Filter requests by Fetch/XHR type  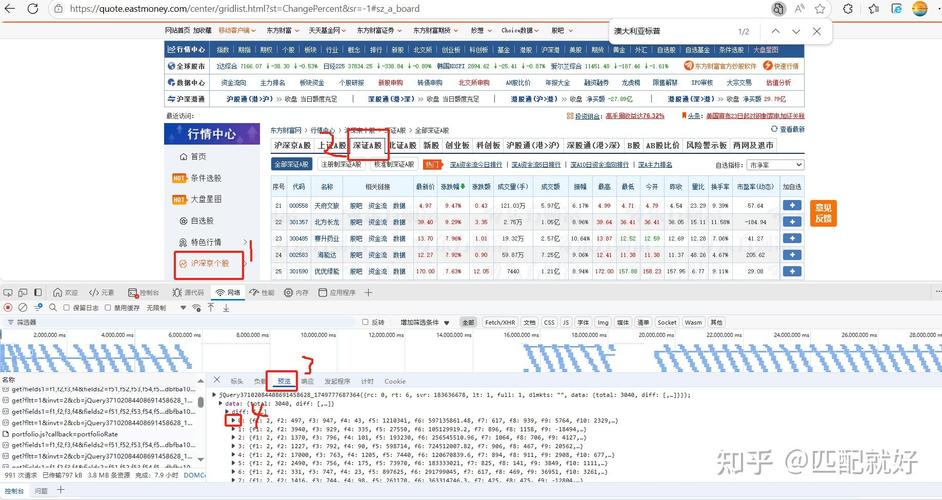pos(500,322)
